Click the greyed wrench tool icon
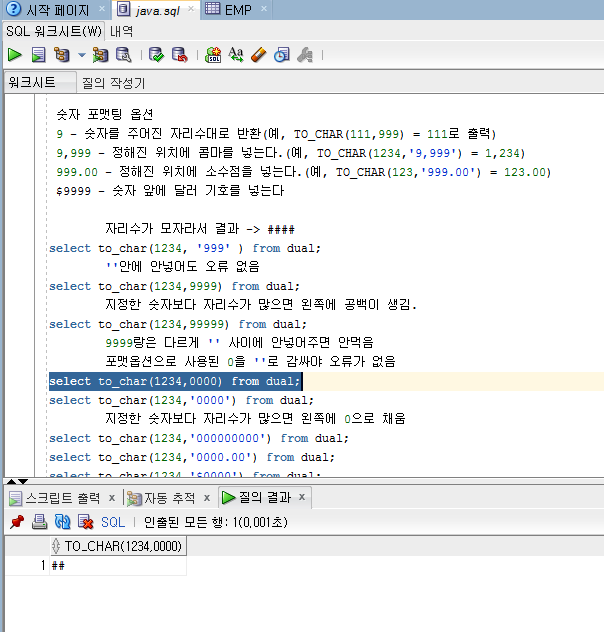The width and height of the screenshot is (604, 632). click(305, 55)
